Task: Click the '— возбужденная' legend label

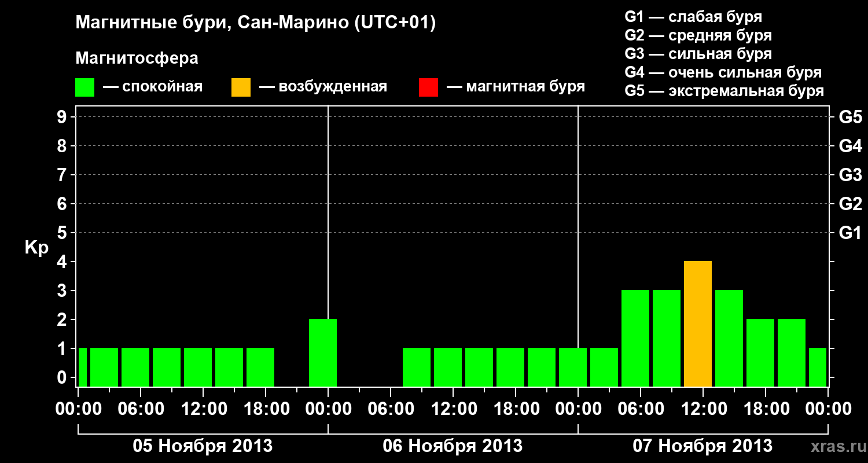Action: (x=323, y=87)
